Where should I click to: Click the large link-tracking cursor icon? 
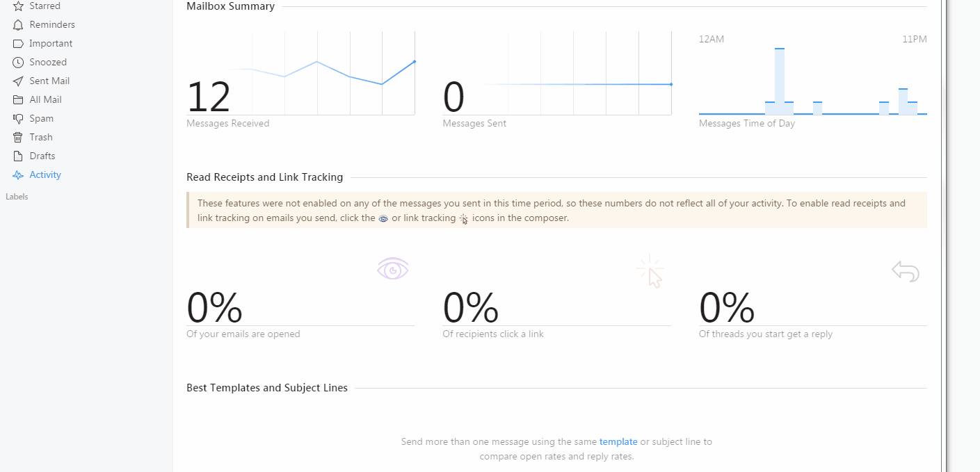tap(650, 271)
